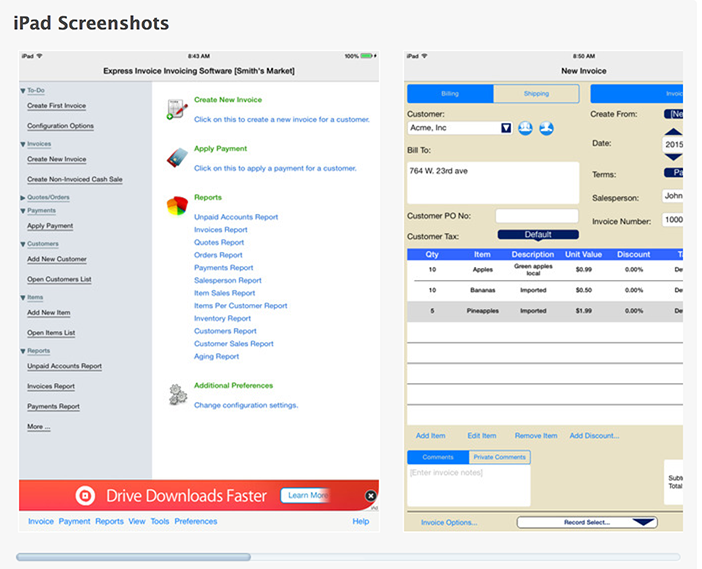Click Add New Item in sidebar
Viewport: 702px width, 569px height.
pyautogui.click(x=49, y=313)
